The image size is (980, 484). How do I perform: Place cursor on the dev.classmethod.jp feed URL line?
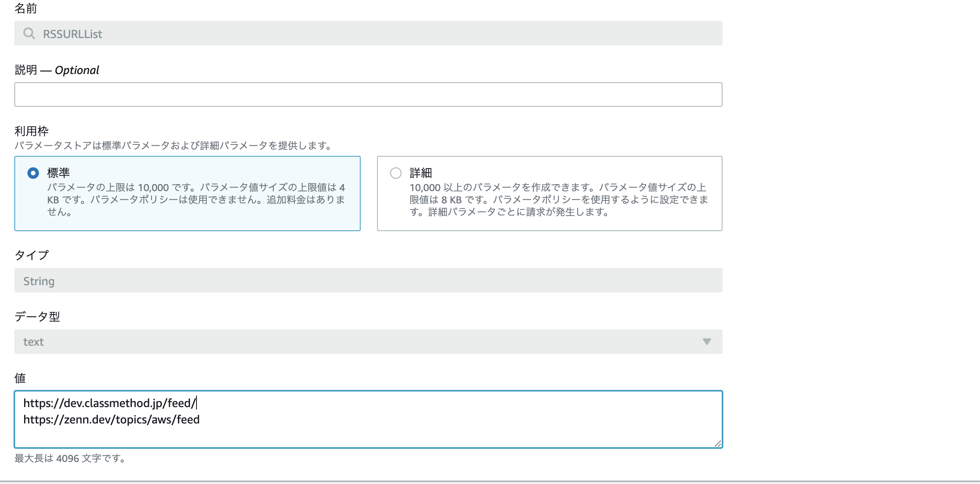[110, 403]
